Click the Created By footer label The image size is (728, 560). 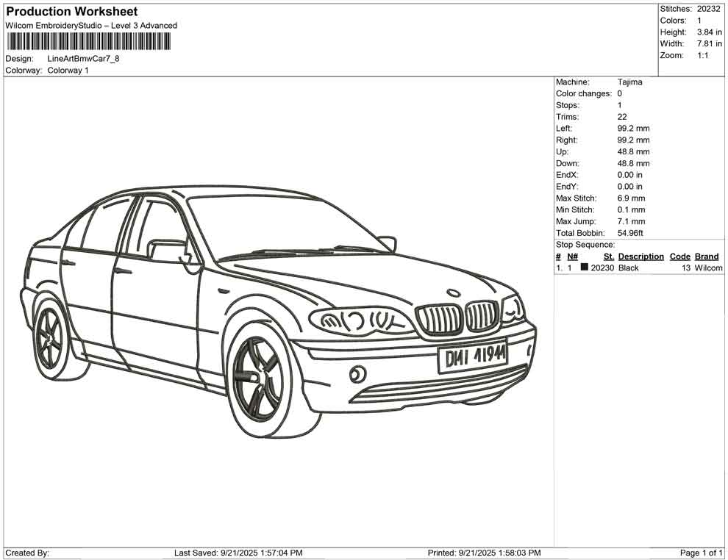tap(27, 553)
